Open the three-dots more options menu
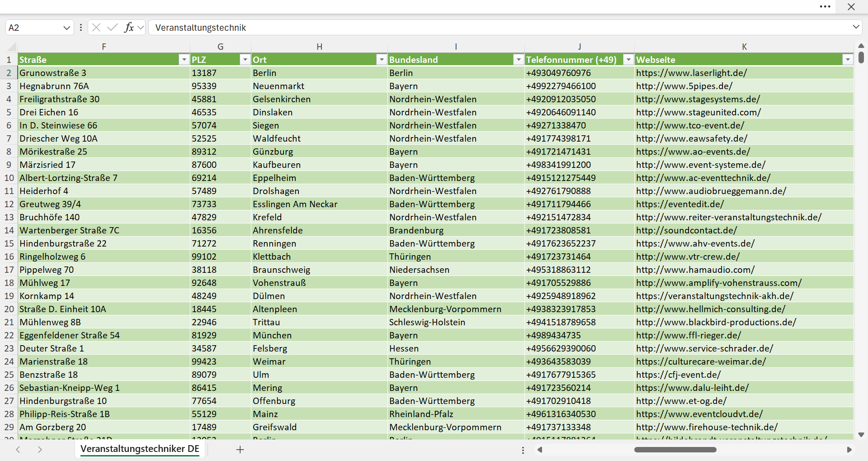The width and height of the screenshot is (868, 461). coord(825,7)
